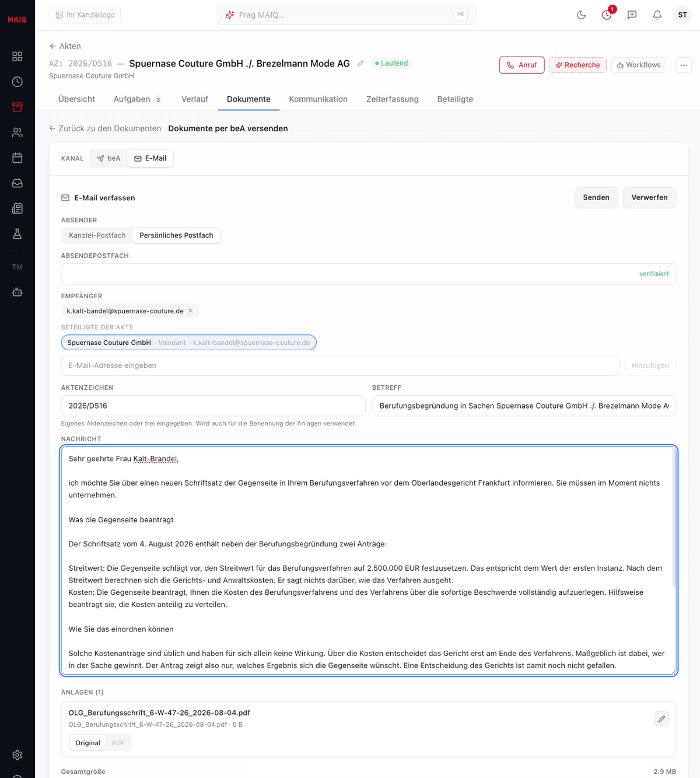The width and height of the screenshot is (700, 778).
Task: Show the Zeiterfassung tab
Action: 393,99
